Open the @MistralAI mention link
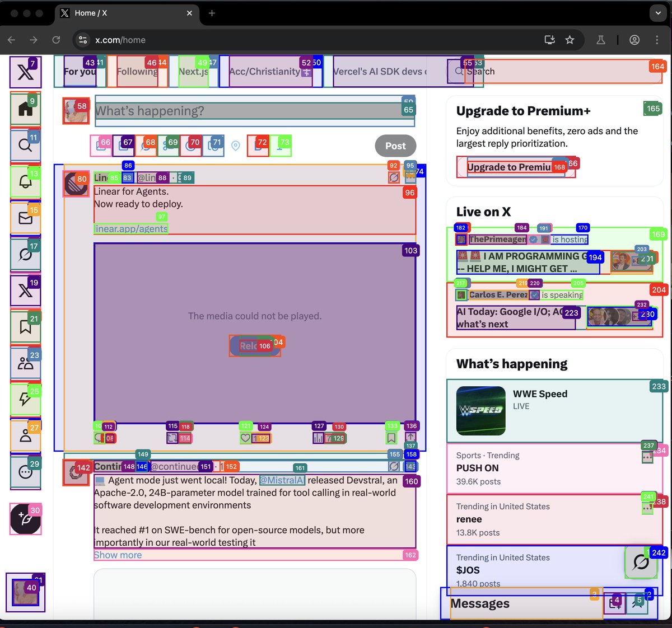Viewport: 672px width, 628px height. (x=282, y=480)
